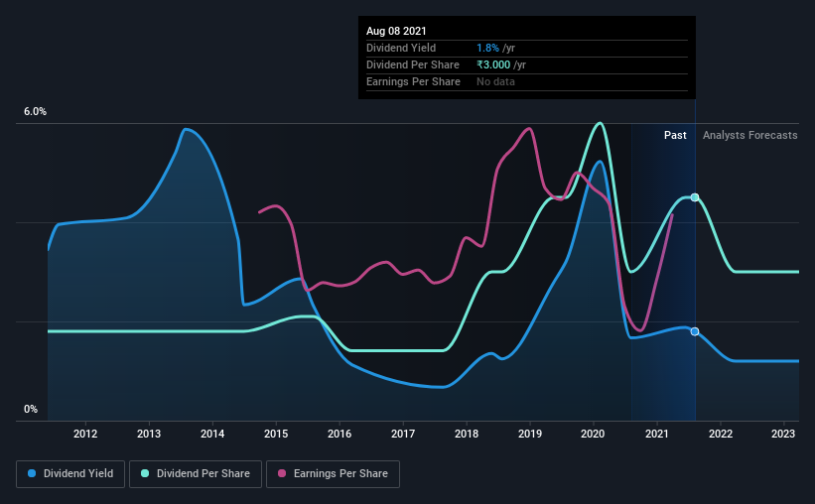Click the Past section label
The width and height of the screenshot is (815, 504).
[675, 135]
